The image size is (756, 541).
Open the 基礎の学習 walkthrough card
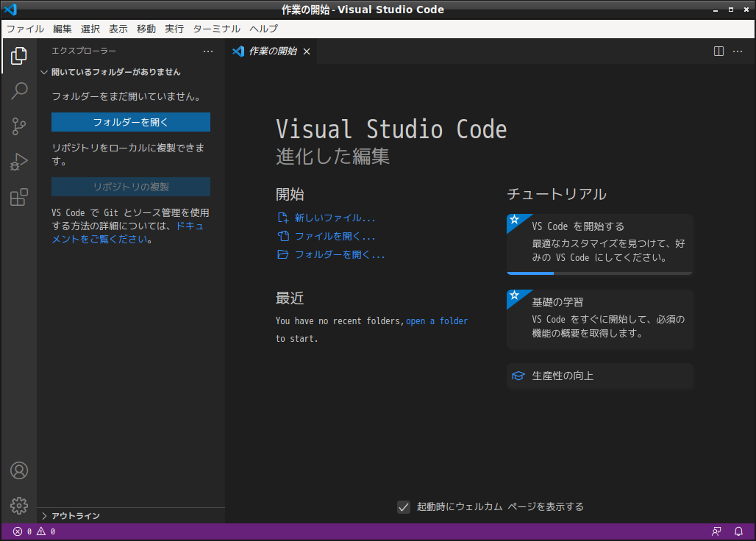click(x=600, y=320)
